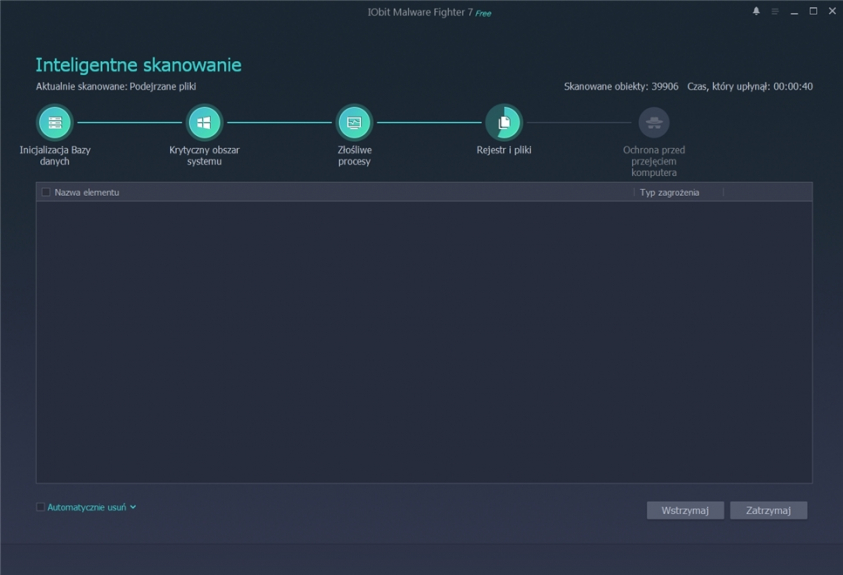Click the progress line between Złośliwe procesy and Rejestr
Viewport: 843px width, 575px height.
[x=429, y=123]
